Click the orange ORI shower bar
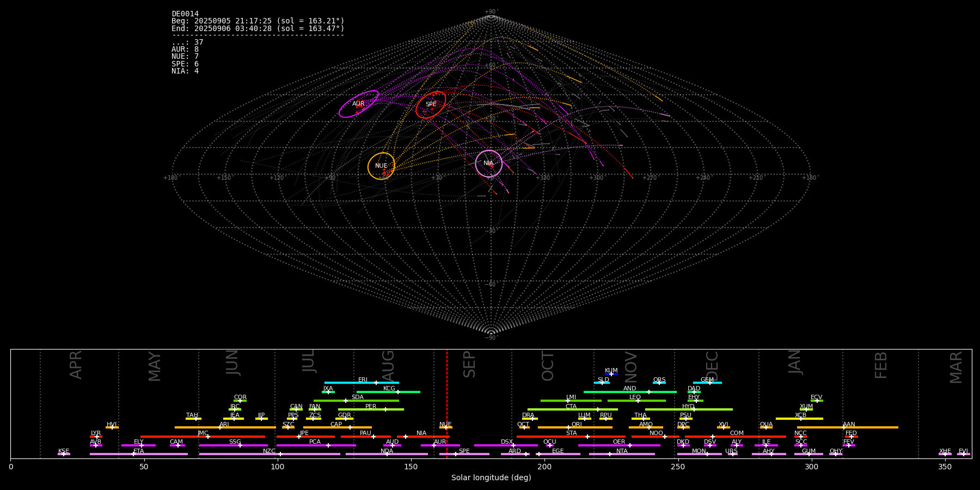The width and height of the screenshot is (980, 490). pyautogui.click(x=575, y=427)
